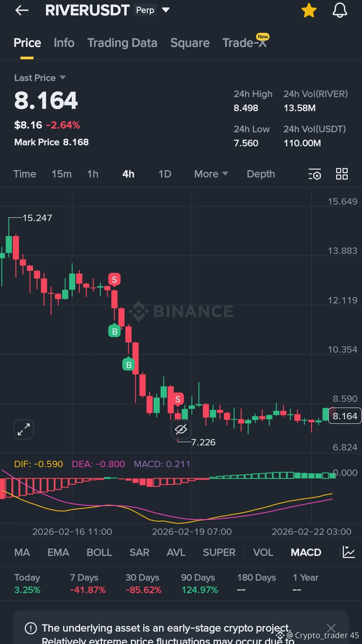Tap the 24h High value 8.498
The height and width of the screenshot is (644, 362).
tap(246, 108)
